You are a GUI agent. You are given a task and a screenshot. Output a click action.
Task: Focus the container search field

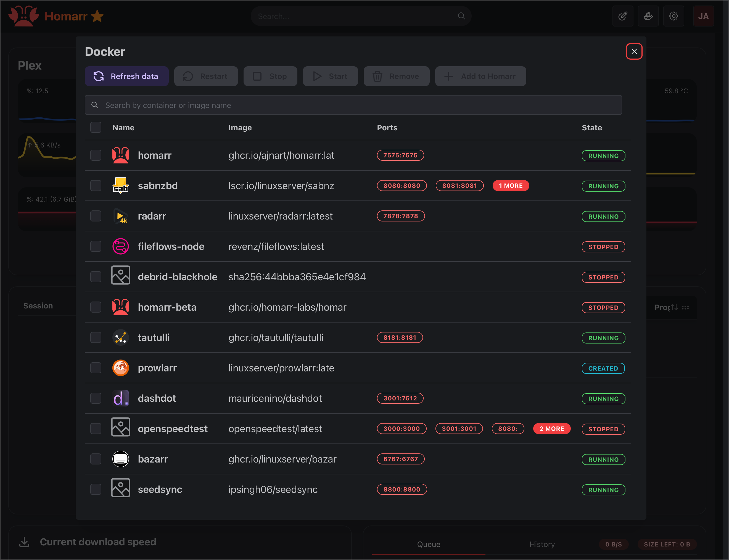[353, 105]
